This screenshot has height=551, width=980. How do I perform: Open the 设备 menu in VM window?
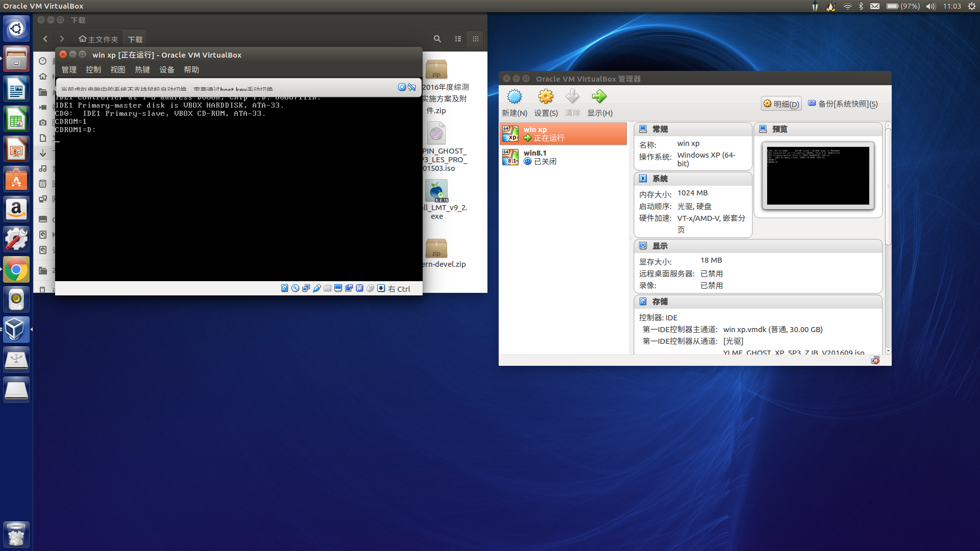pyautogui.click(x=167, y=70)
